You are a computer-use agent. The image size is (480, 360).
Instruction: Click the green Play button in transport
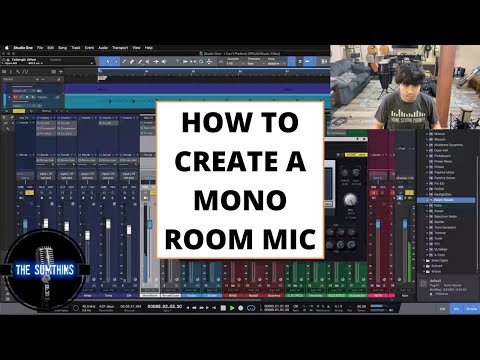click(232, 308)
